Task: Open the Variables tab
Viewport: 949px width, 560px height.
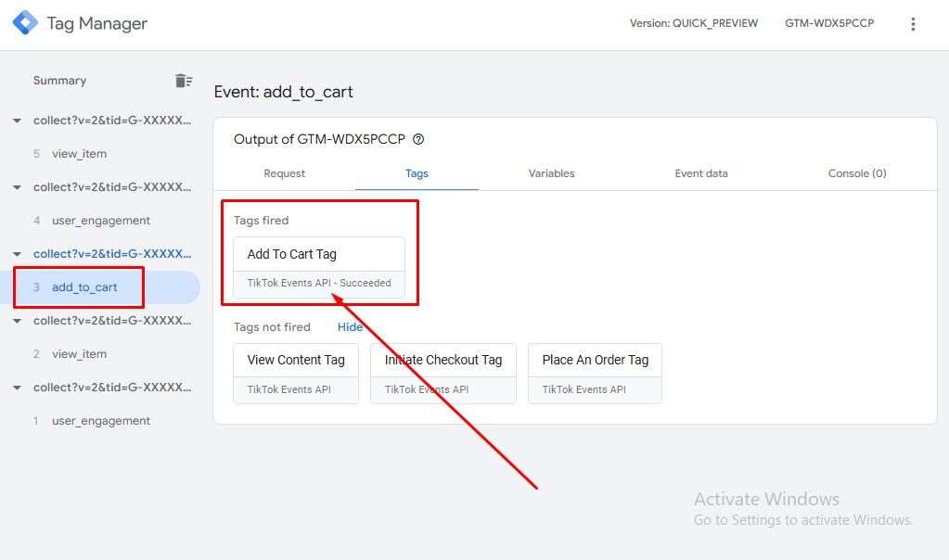Action: (551, 173)
